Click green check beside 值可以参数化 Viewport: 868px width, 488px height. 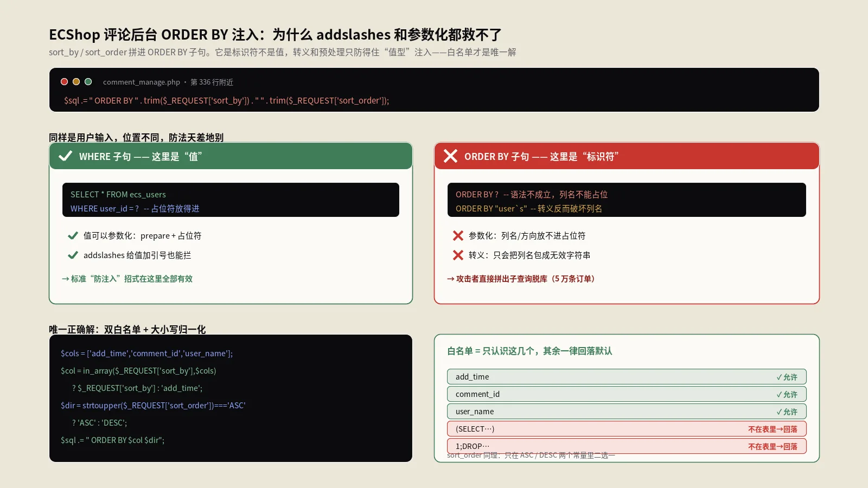(x=73, y=235)
